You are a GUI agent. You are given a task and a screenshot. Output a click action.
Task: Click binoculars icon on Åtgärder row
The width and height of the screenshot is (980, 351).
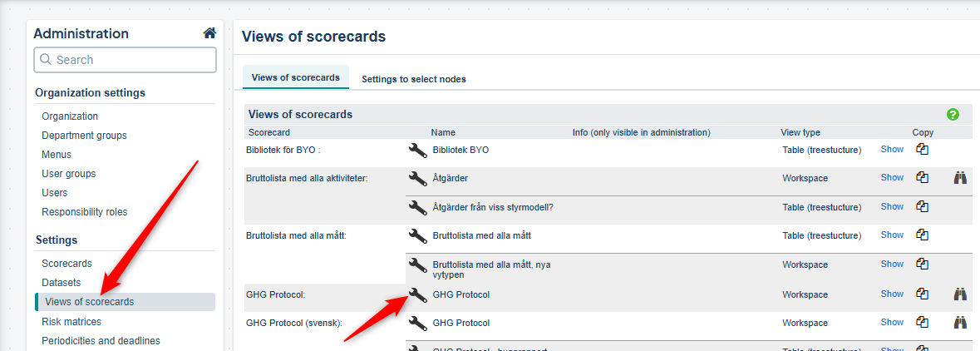point(960,178)
